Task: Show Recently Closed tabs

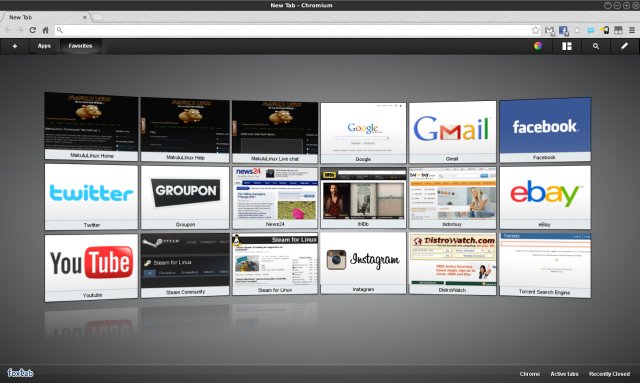Action: click(609, 374)
